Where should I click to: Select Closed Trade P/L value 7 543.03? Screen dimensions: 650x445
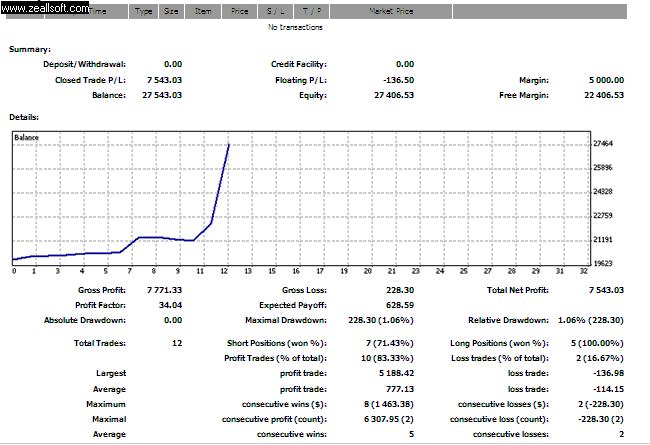tap(164, 80)
